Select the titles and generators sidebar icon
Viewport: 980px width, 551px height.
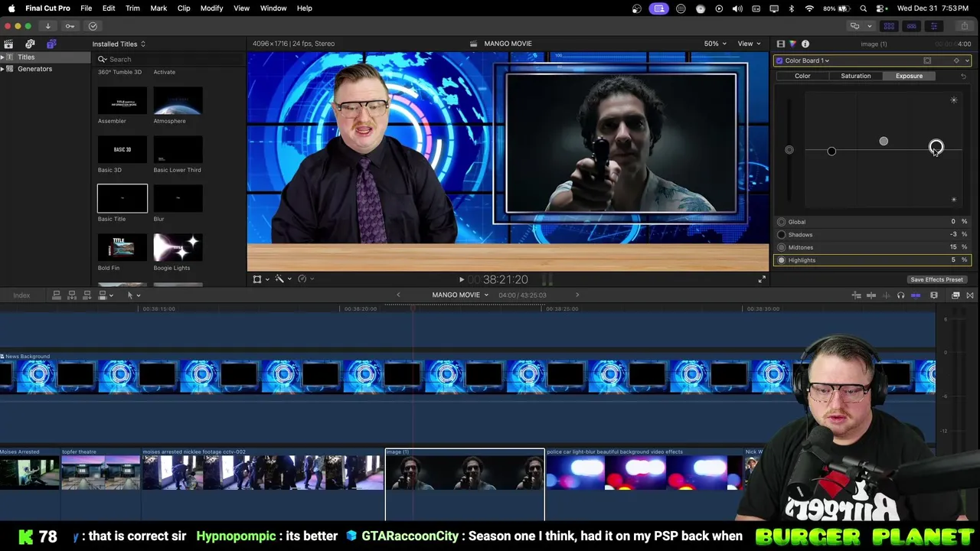click(x=51, y=44)
